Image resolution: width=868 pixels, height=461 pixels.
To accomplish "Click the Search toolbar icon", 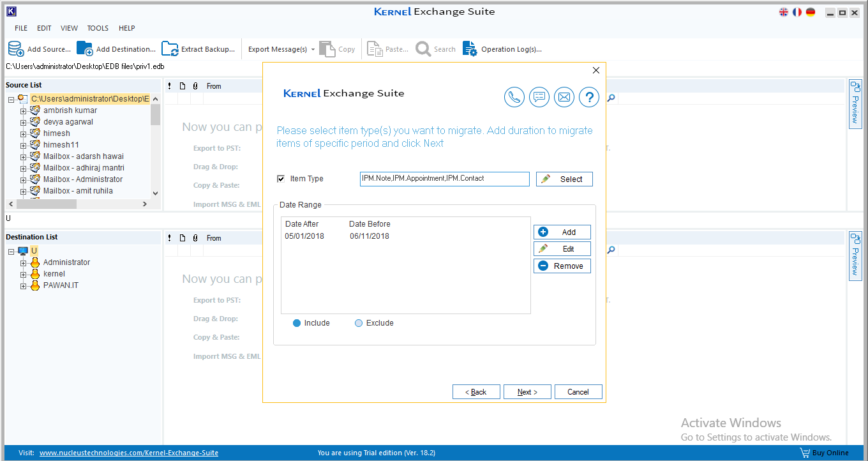I will [423, 49].
